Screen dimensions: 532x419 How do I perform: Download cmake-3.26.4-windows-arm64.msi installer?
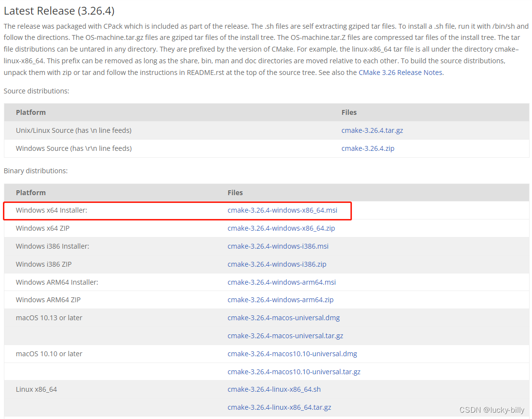(x=282, y=282)
